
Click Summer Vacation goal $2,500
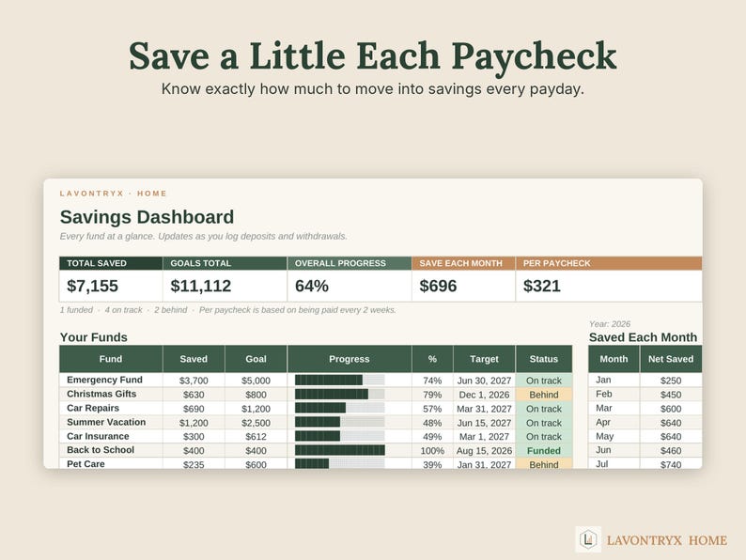click(256, 423)
